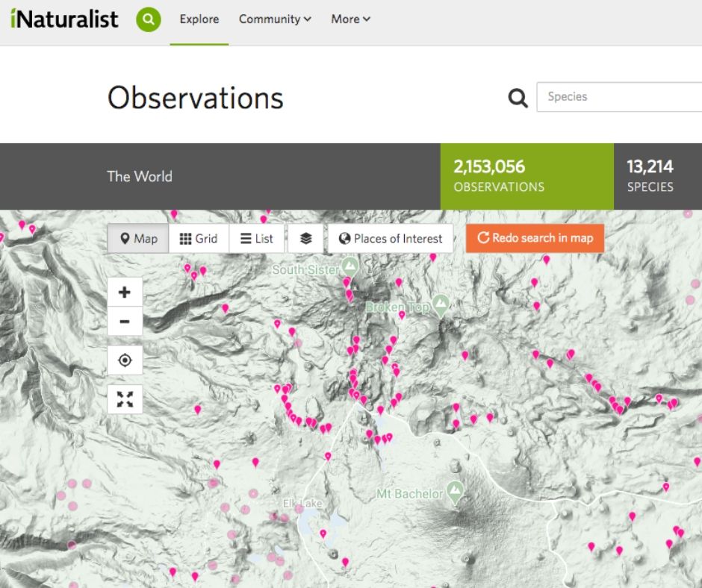702x588 pixels.
Task: Open the green search circle icon
Action: pos(148,19)
